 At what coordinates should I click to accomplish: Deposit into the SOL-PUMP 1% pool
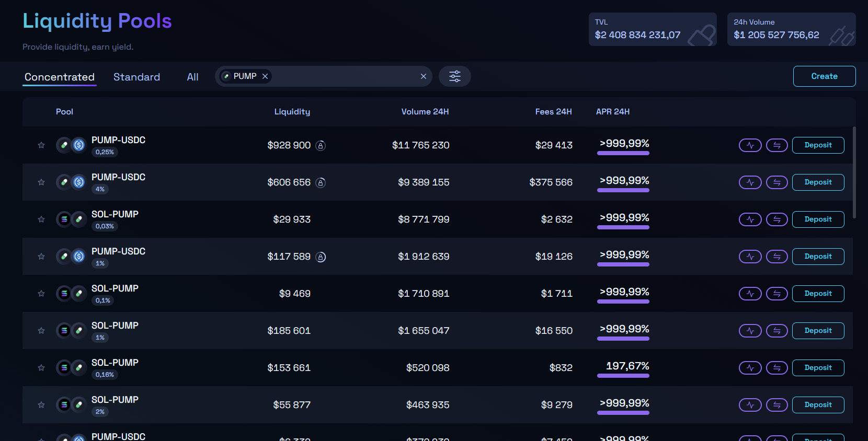(818, 331)
